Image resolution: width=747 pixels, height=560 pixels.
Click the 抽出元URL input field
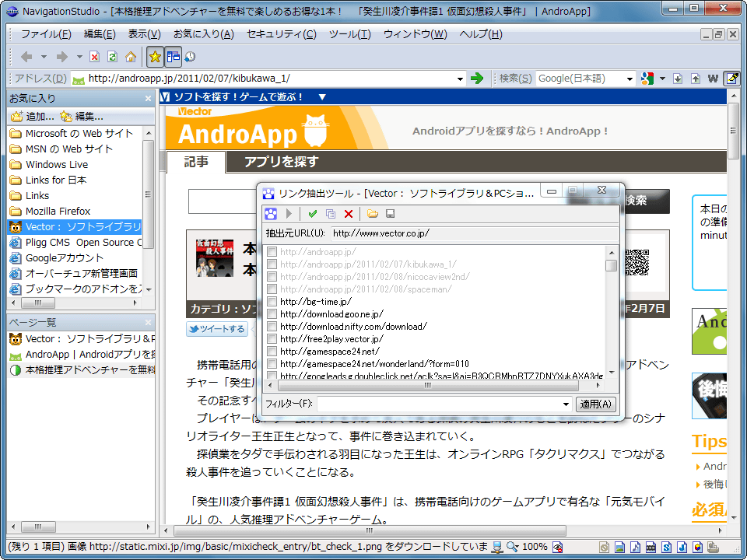[x=475, y=233]
